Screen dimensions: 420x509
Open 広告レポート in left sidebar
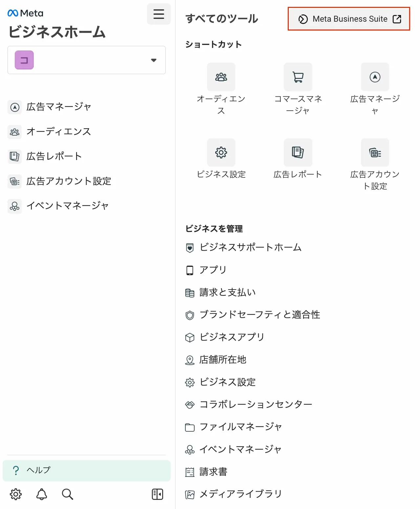tap(45, 156)
